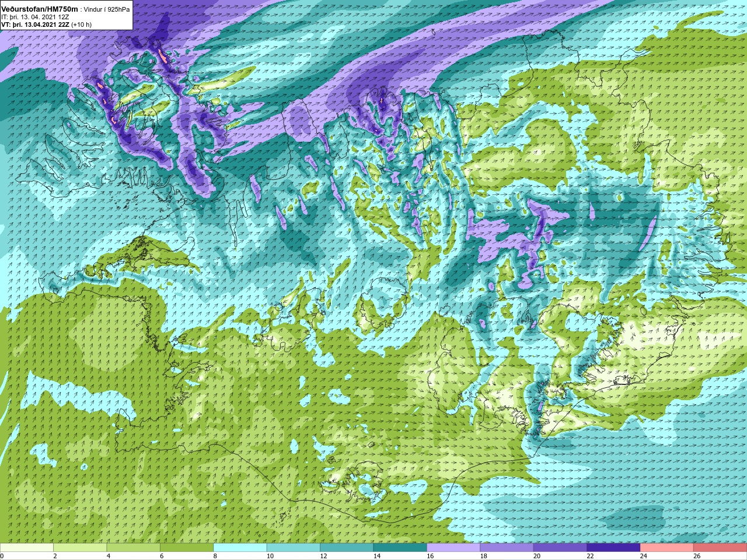Click the 'Vindur í 925hPa' label
Screen dimensions: 747x560
(x=107, y=9)
